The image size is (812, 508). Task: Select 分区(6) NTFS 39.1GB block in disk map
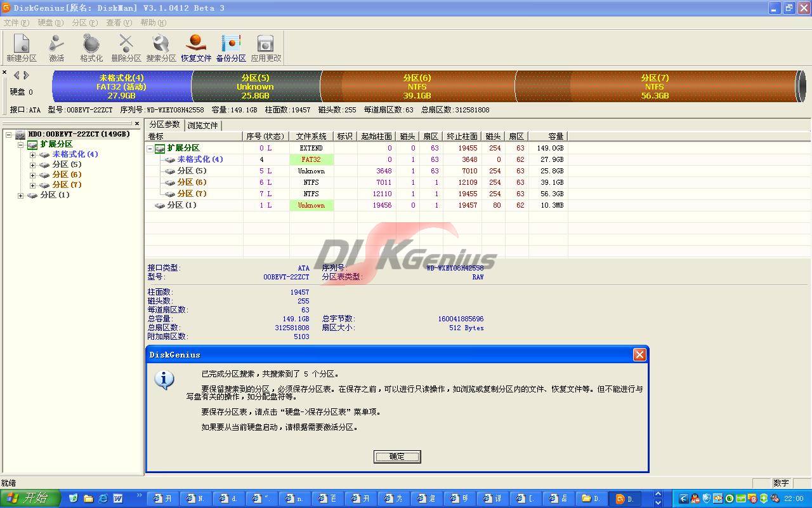tap(417, 86)
